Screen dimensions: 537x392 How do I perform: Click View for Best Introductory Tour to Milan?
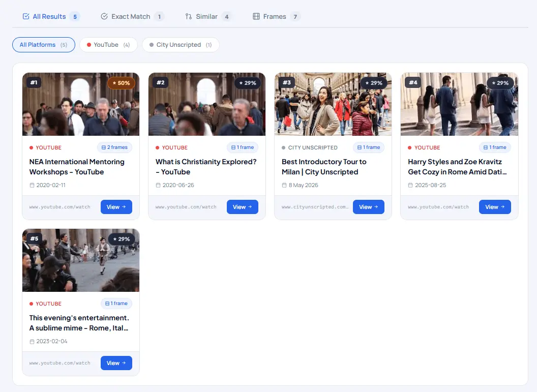[x=369, y=207]
